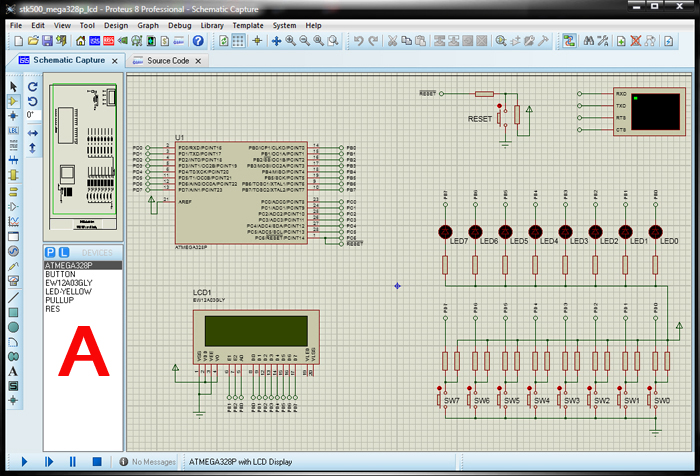Viewport: 700px width, 476px height.
Task: Select the 2D line drawing tool
Action: (x=13, y=297)
